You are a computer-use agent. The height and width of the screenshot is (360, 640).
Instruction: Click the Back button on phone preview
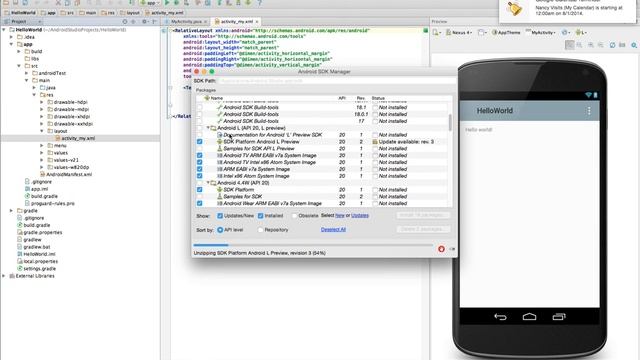[x=500, y=316]
